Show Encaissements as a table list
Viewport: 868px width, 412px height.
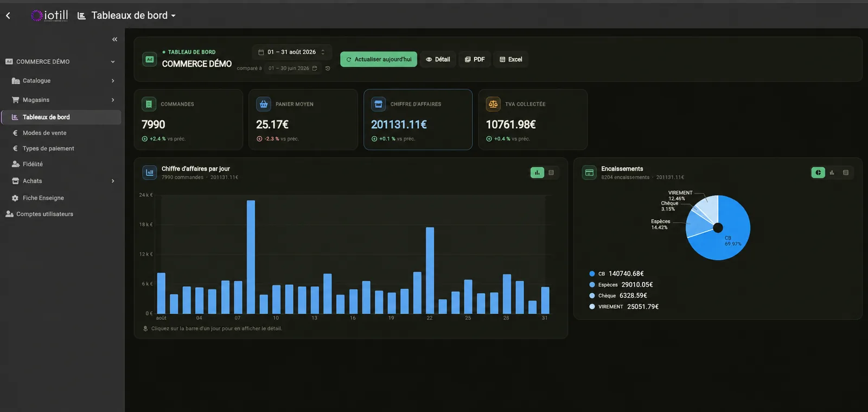pos(846,173)
